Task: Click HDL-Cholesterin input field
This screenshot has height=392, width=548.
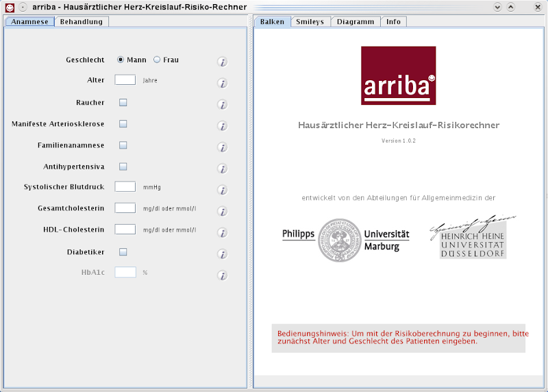Action: click(x=125, y=229)
